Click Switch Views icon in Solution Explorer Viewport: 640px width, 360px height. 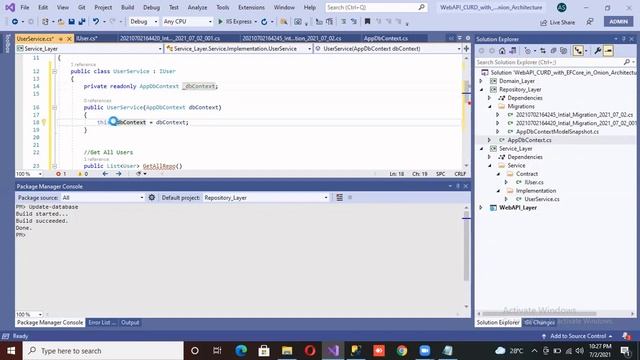pos(512,51)
